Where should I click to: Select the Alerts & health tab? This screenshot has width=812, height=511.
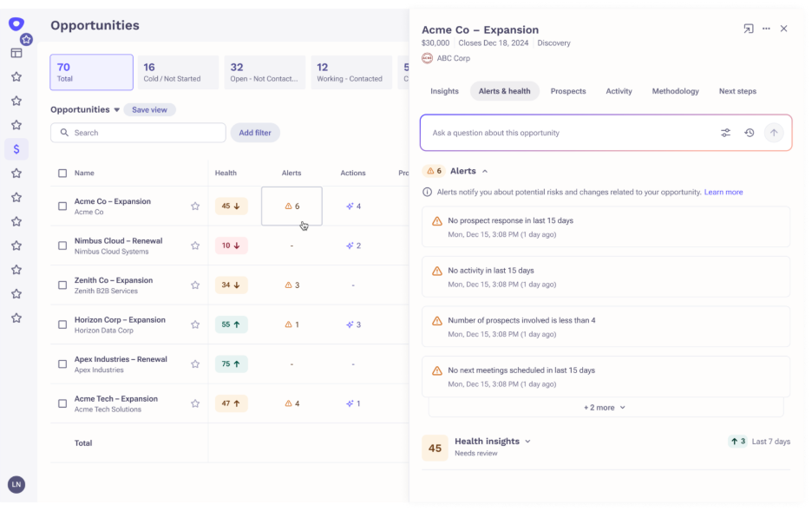coord(504,91)
